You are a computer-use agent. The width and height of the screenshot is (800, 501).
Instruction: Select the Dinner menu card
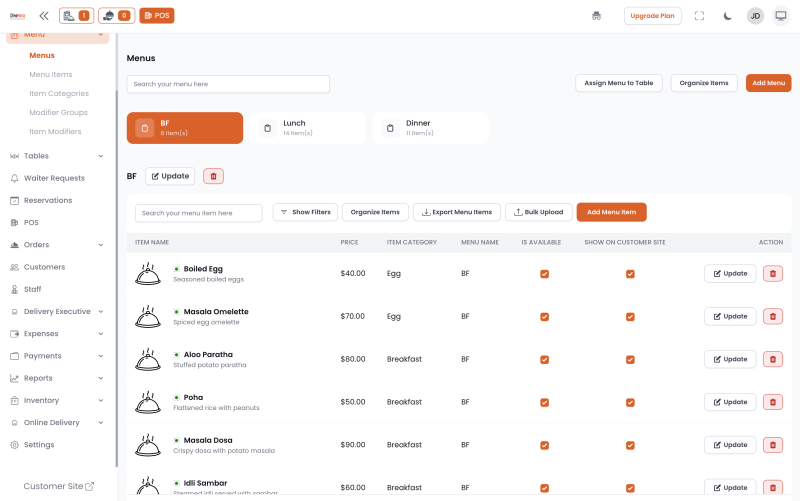coord(431,128)
